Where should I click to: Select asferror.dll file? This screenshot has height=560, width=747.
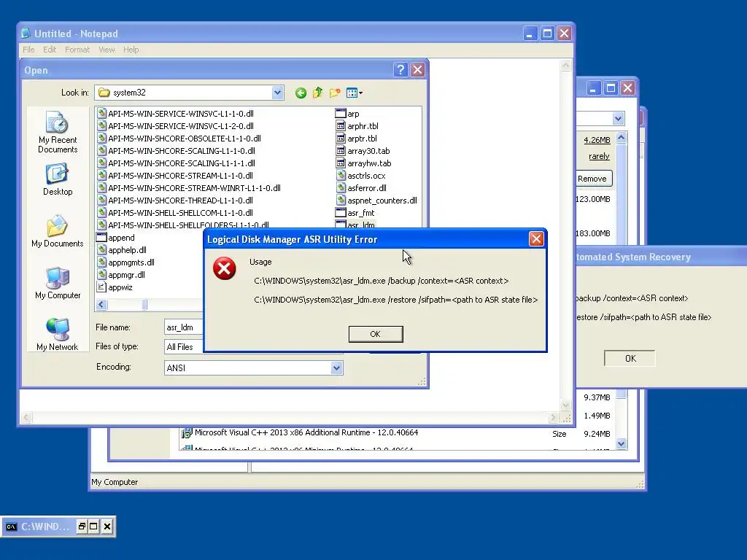point(361,188)
